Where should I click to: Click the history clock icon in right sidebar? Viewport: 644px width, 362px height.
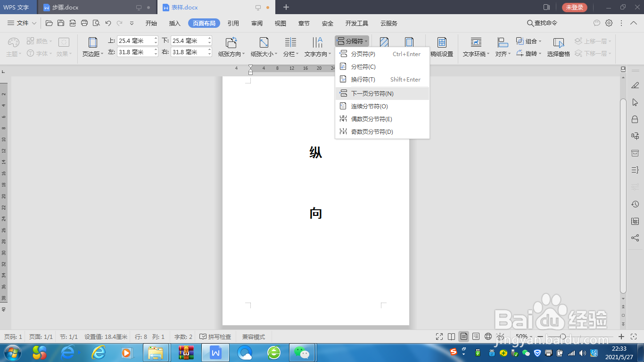pos(635,204)
